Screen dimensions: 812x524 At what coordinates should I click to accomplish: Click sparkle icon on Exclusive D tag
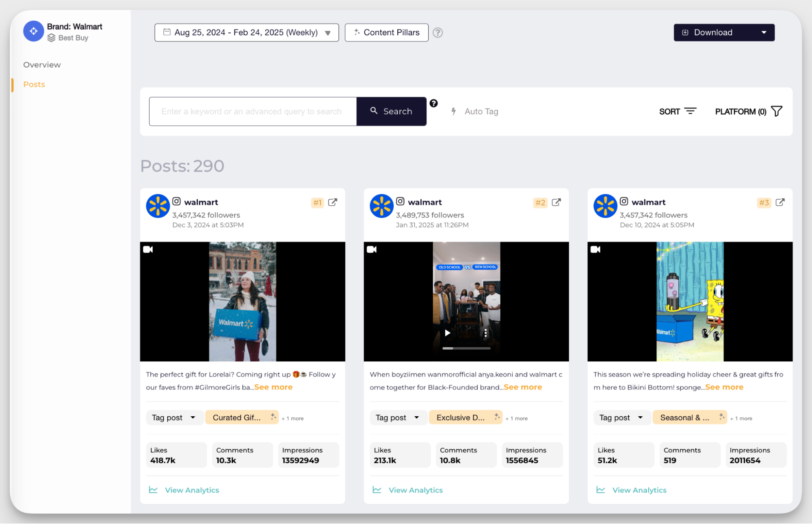(497, 417)
